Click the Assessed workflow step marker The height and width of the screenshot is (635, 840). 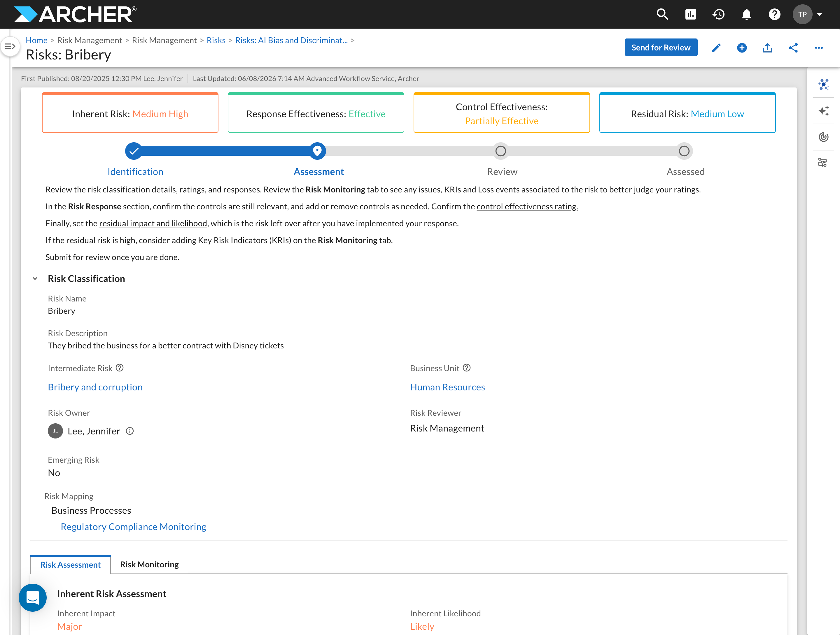(x=684, y=151)
